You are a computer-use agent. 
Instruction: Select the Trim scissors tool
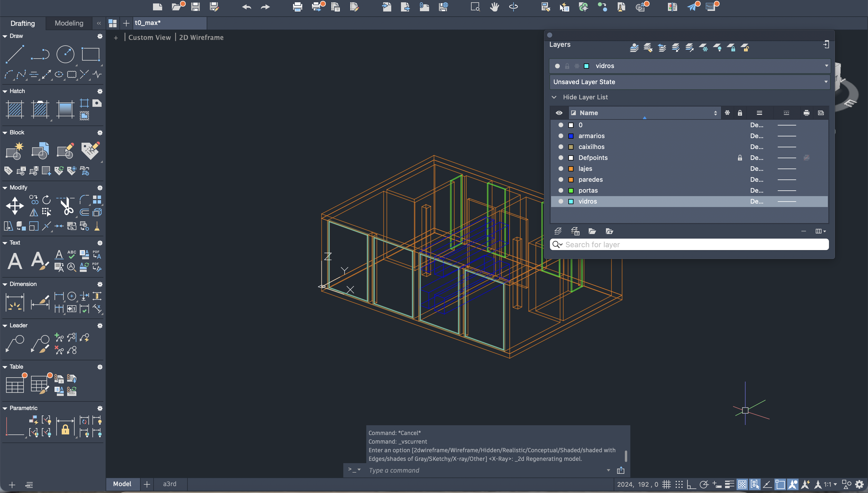(66, 206)
